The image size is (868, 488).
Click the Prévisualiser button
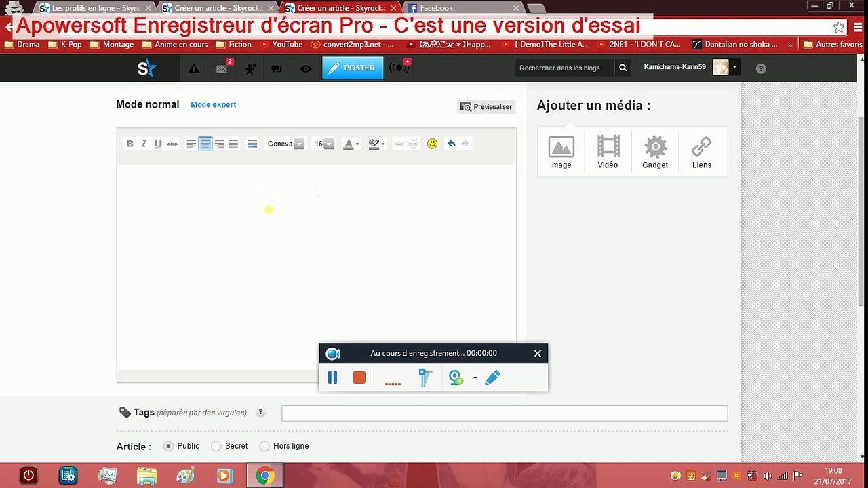pos(486,107)
